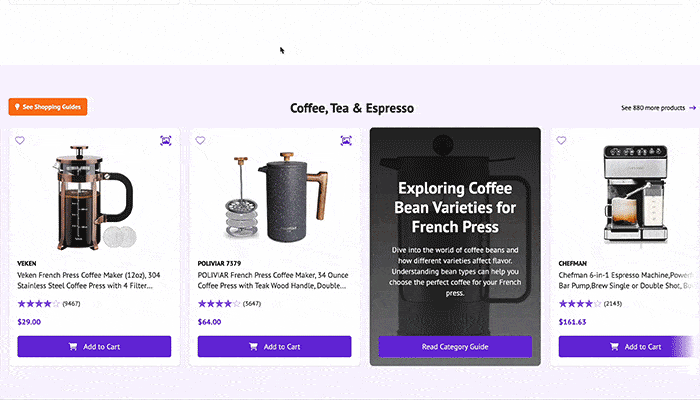Click the lightbulb icon in Shopping Guides button
700x400 pixels.
tap(17, 107)
